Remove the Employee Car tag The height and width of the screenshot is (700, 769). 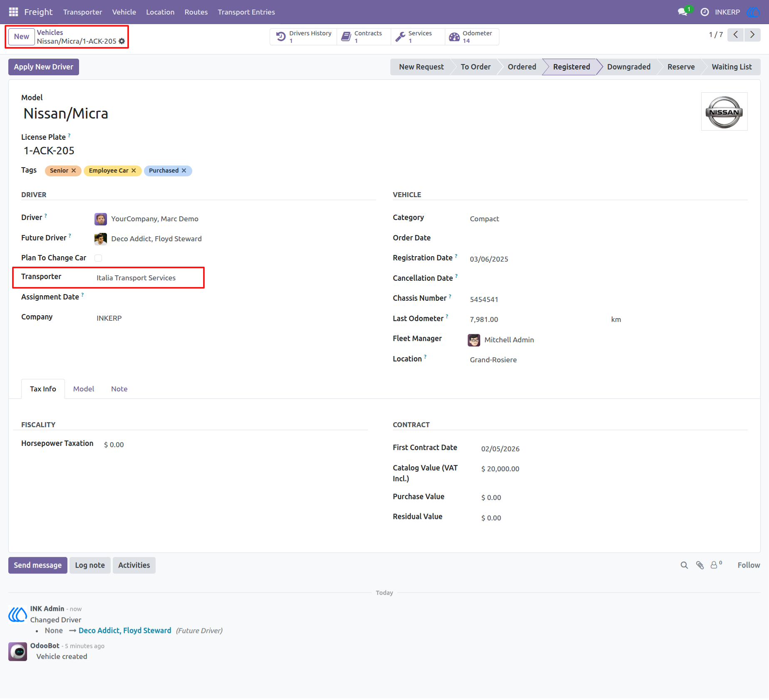tap(134, 171)
